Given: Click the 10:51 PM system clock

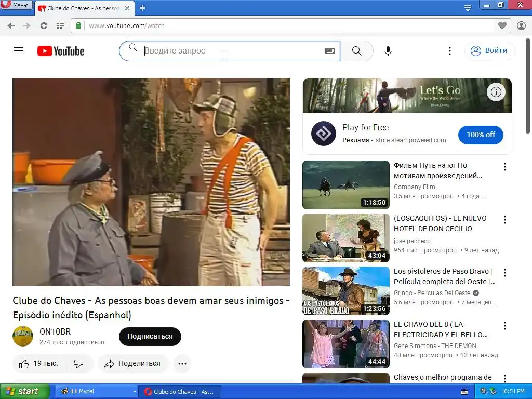Looking at the screenshot, I should 513,392.
